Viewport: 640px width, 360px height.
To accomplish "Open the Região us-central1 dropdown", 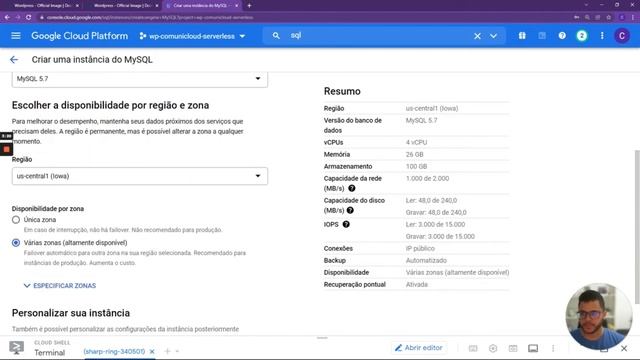I will 140,176.
